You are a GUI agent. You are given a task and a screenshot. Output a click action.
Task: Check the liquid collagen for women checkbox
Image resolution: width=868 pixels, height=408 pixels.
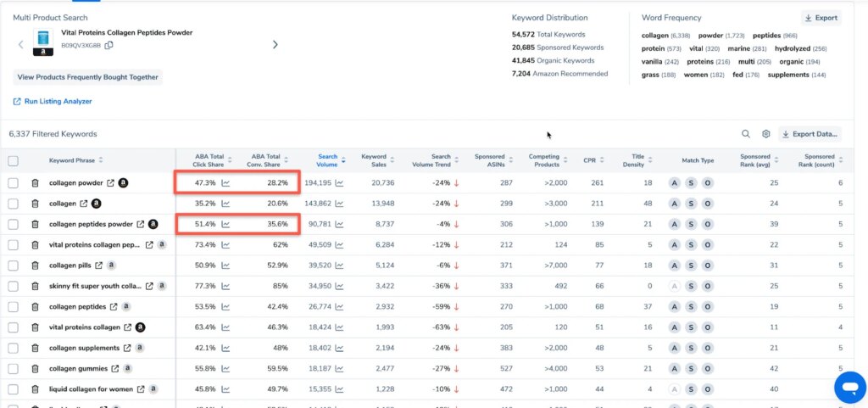(14, 389)
